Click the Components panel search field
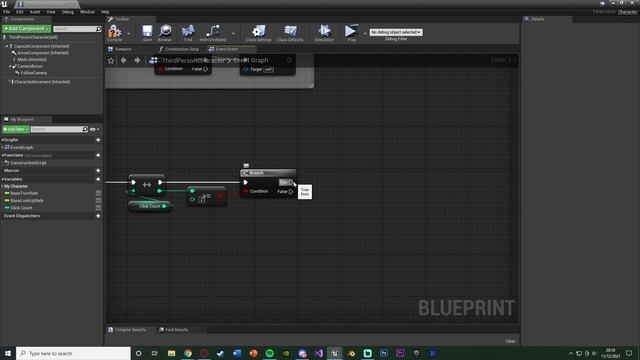Screen dimensions: 640x360 [x=77, y=29]
